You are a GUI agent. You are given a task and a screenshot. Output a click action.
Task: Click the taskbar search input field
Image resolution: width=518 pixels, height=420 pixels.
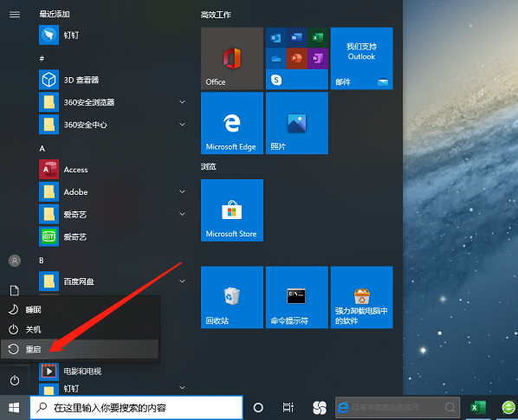pos(137,408)
